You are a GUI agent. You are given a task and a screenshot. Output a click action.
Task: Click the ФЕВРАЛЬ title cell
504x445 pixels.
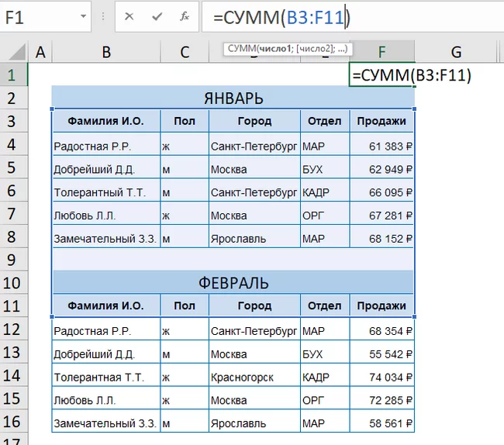[x=233, y=283]
